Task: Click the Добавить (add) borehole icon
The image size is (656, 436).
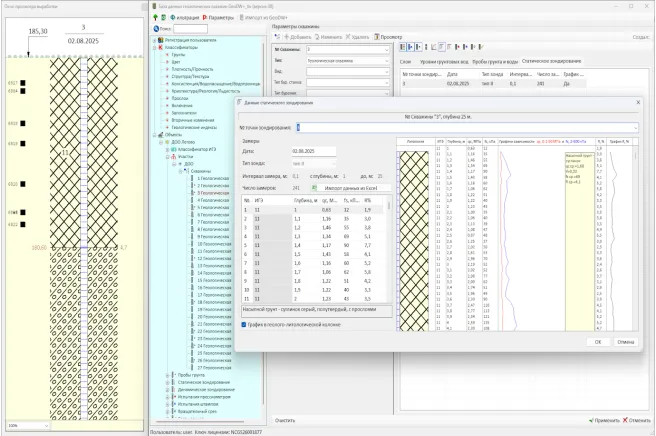Action: click(285, 36)
